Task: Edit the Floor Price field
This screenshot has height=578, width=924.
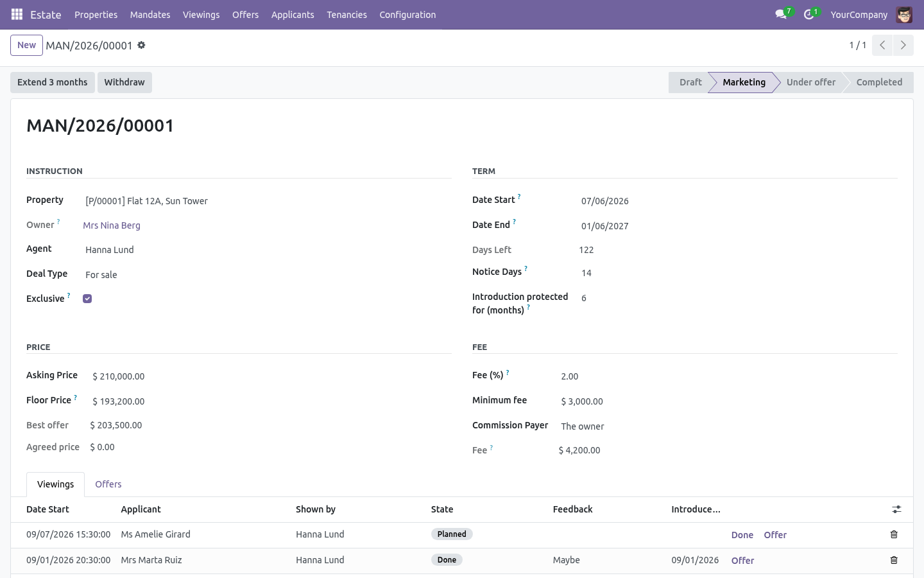Action: 271,401
